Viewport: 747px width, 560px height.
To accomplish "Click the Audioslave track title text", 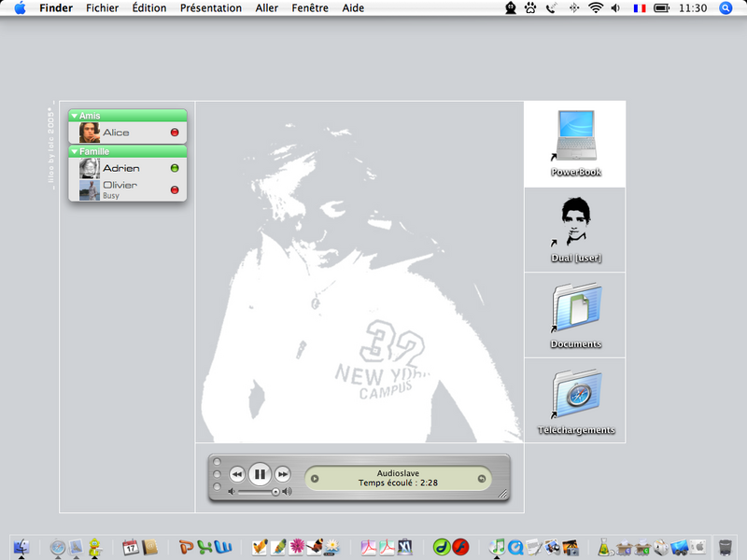I will coord(398,473).
